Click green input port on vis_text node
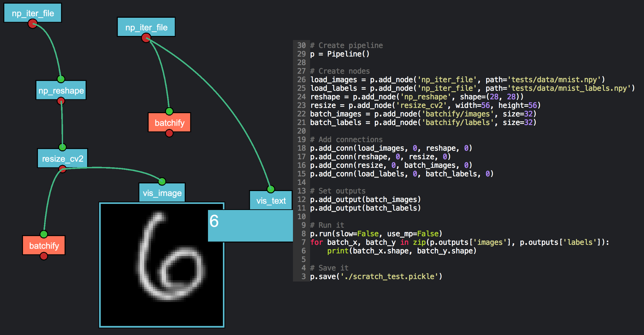Viewport: 644px width, 335px height. pos(271,189)
